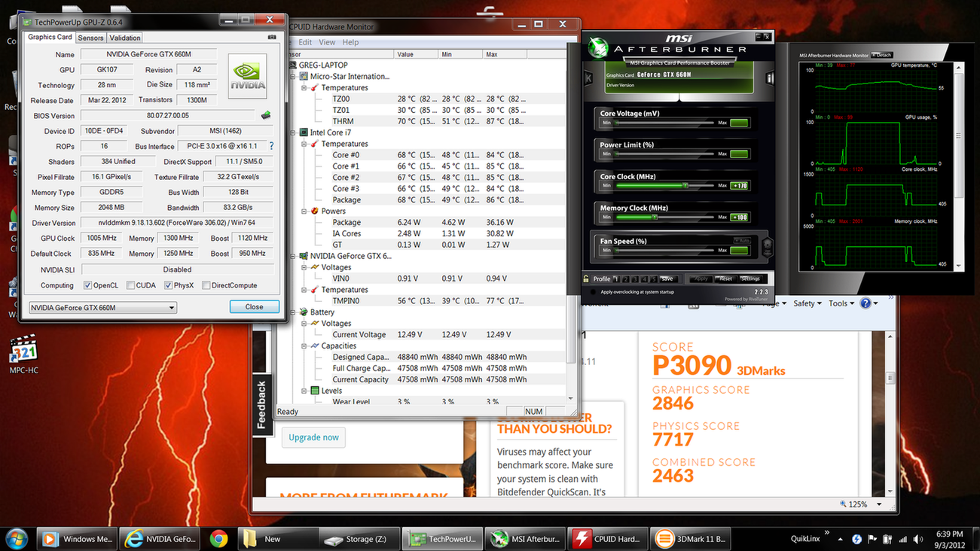This screenshot has width=980, height=551.
Task: Click the Settings button in Afterburner
Action: pyautogui.click(x=750, y=279)
